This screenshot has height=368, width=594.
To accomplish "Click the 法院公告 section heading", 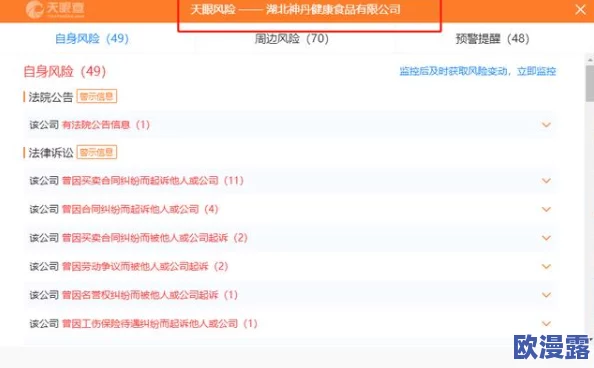I will tap(51, 97).
